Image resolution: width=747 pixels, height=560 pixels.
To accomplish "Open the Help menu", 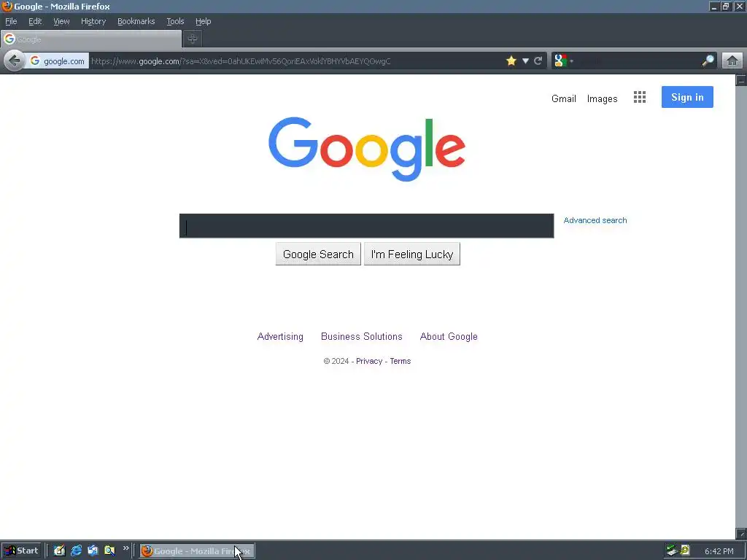I will 204,21.
